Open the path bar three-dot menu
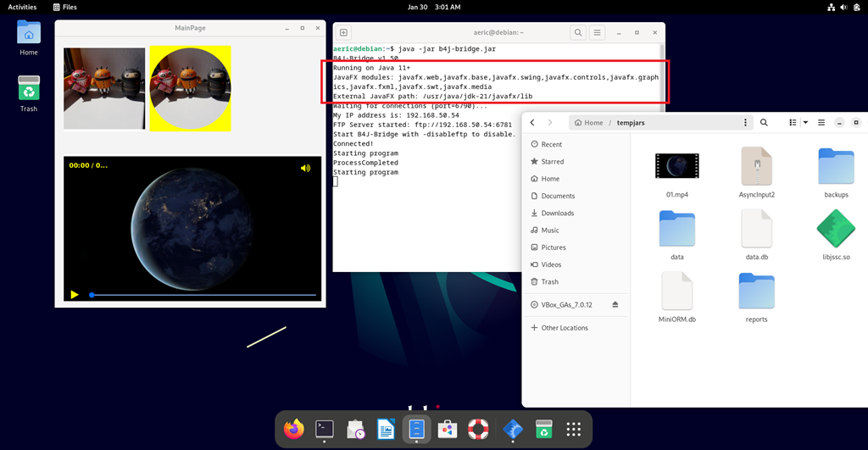Image resolution: width=868 pixels, height=450 pixels. coord(745,123)
